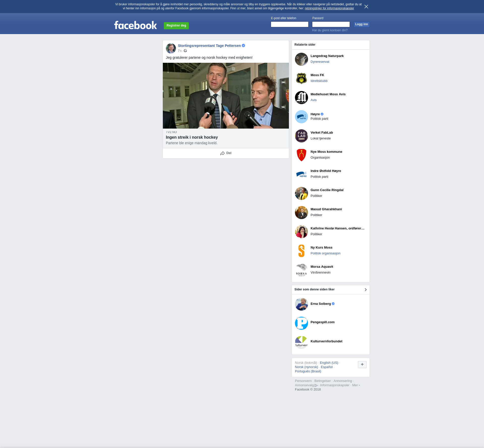This screenshot has width=484, height=448.
Task: Close the cookie notice banner
Action: [x=366, y=7]
